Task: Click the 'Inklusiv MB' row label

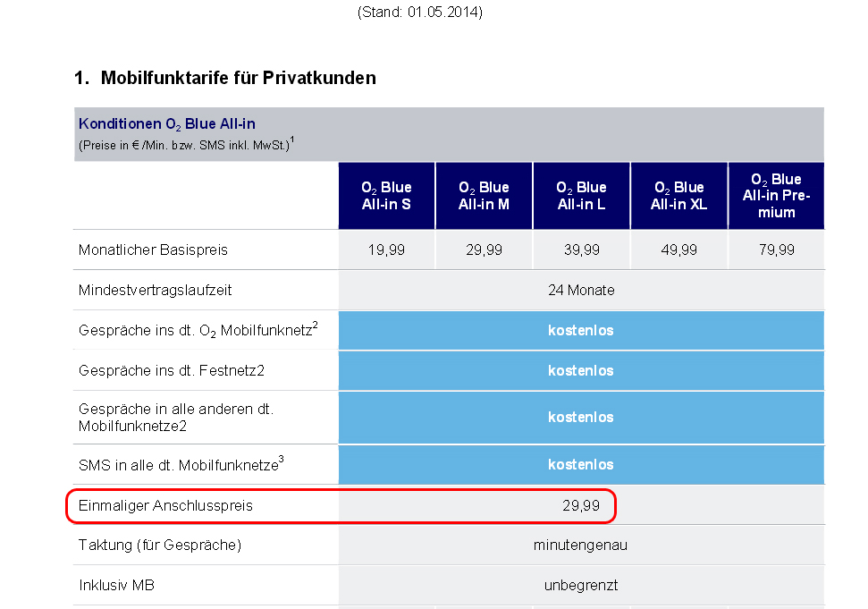Action: [x=116, y=585]
